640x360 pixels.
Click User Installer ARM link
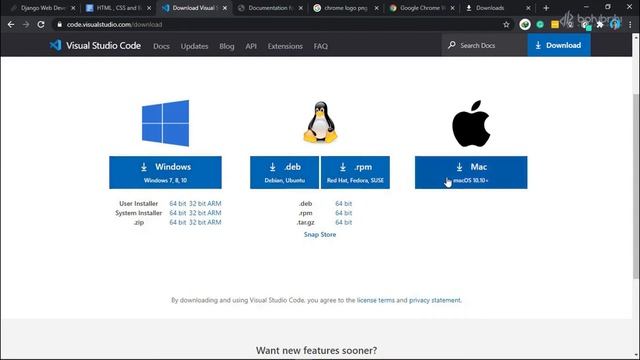pos(214,203)
